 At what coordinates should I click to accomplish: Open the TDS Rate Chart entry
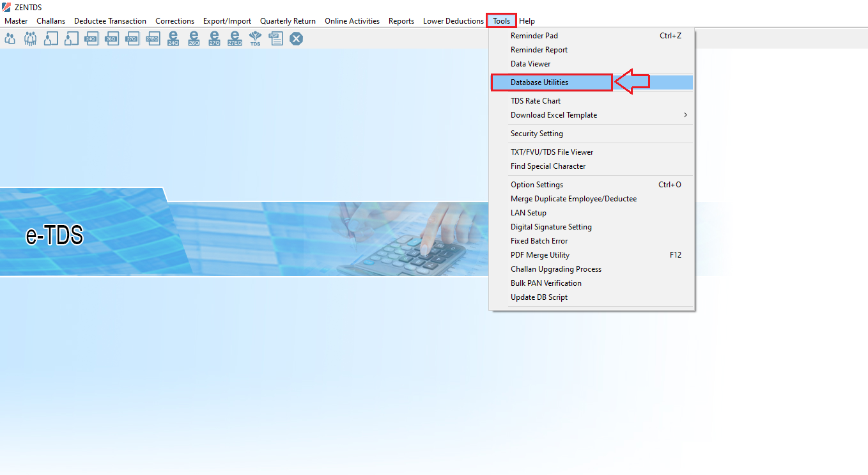tap(592, 101)
